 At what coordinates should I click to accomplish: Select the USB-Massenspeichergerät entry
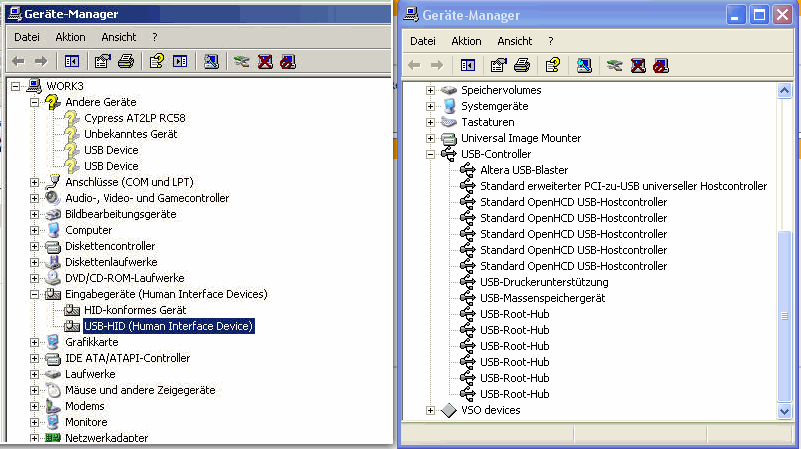(x=543, y=298)
